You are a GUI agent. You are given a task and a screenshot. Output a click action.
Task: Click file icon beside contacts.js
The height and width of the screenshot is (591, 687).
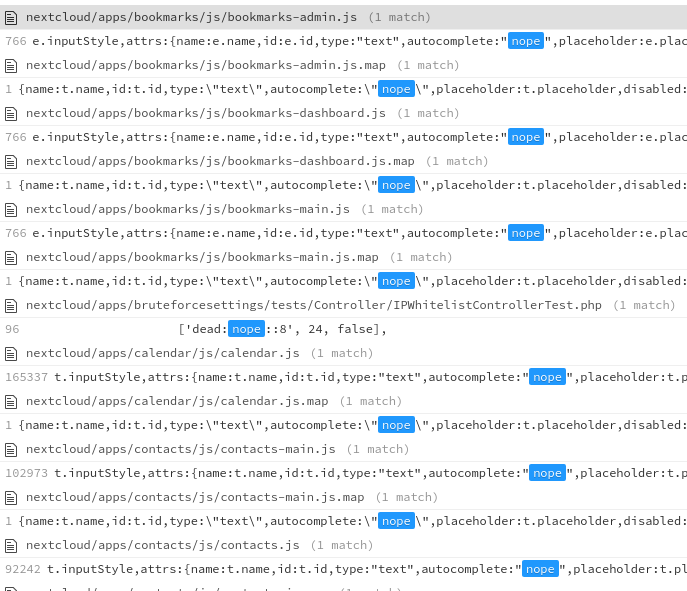pos(11,545)
